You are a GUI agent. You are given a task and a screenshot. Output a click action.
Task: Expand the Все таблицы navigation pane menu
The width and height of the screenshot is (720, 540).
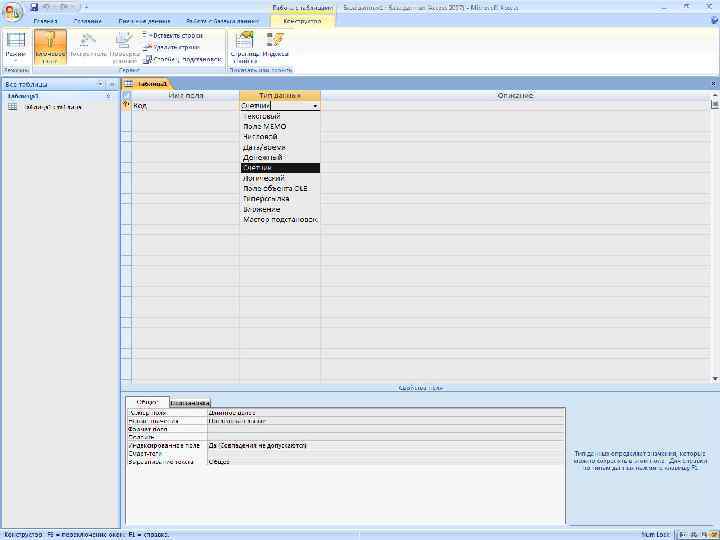(99, 84)
